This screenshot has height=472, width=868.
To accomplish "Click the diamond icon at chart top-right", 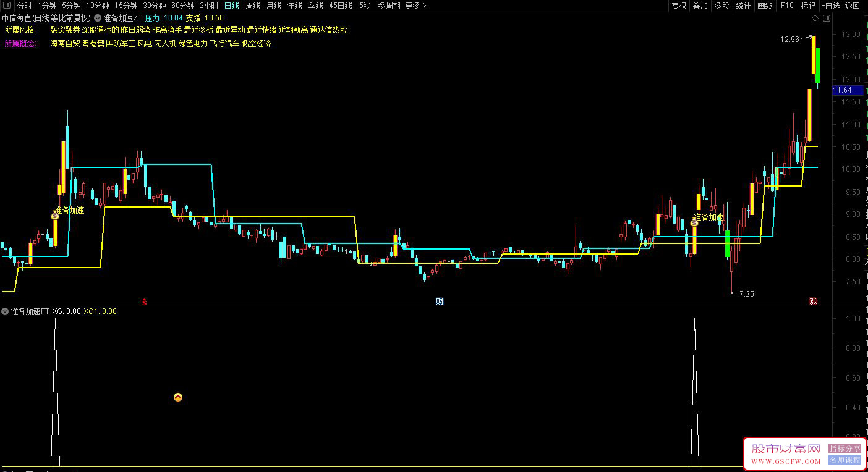I will click(x=815, y=19).
